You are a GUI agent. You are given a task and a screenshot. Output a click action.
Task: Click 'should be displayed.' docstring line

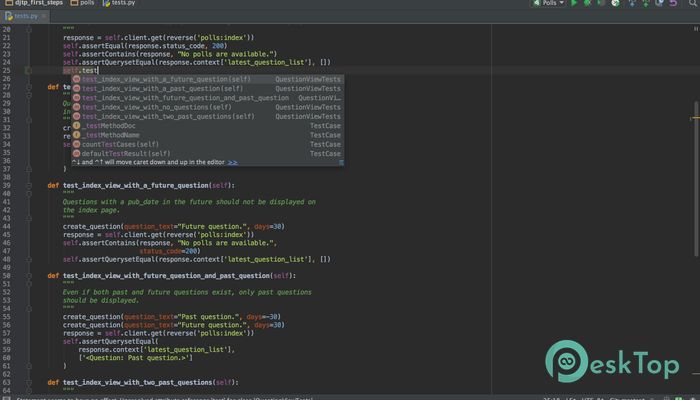tap(100, 300)
